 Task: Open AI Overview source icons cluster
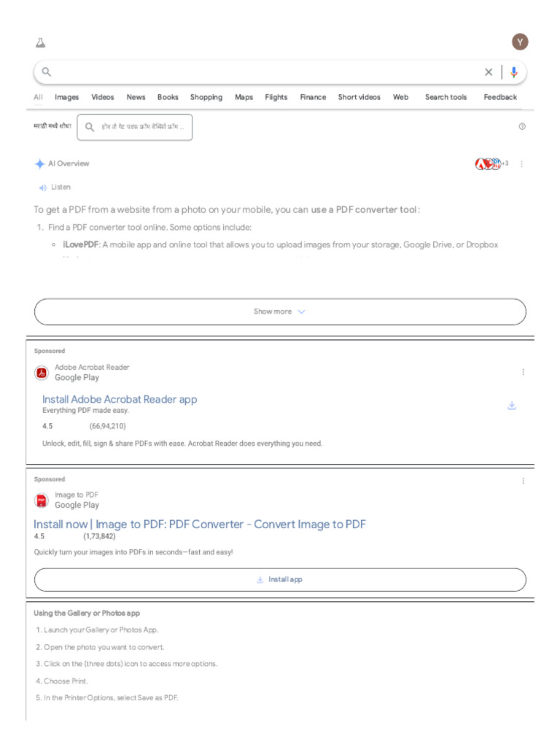pos(490,164)
